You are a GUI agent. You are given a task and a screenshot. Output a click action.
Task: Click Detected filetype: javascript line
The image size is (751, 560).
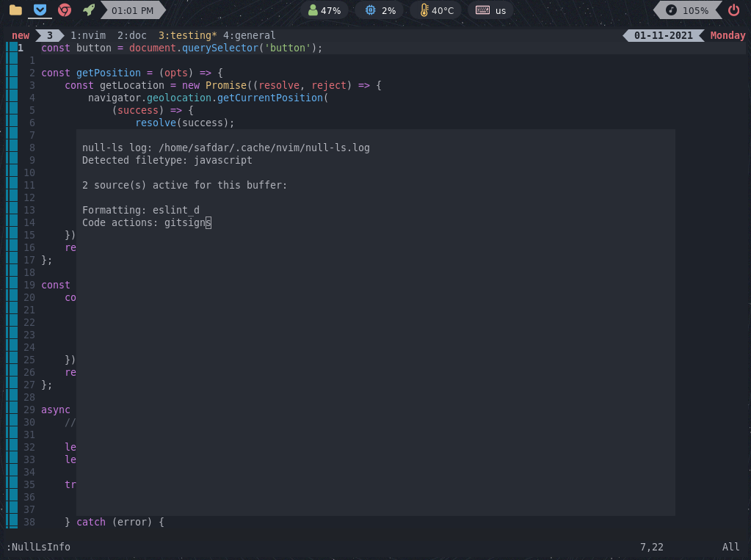pyautogui.click(x=167, y=160)
